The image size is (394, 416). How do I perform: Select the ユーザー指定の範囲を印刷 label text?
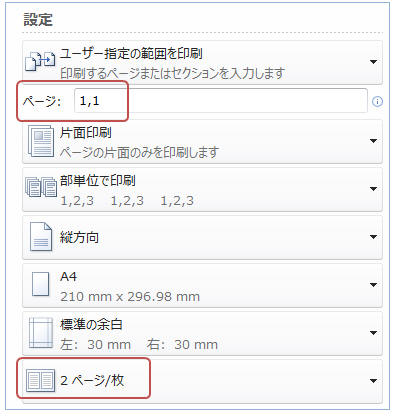tap(131, 54)
